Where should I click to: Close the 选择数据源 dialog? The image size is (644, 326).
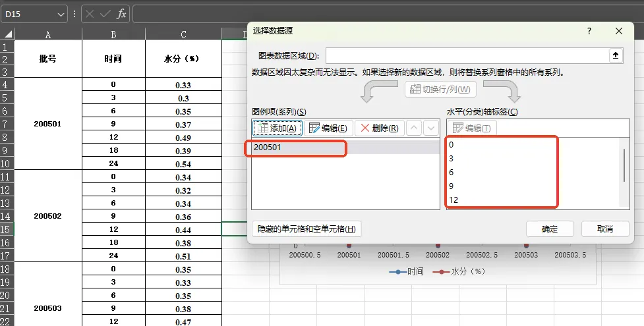619,31
